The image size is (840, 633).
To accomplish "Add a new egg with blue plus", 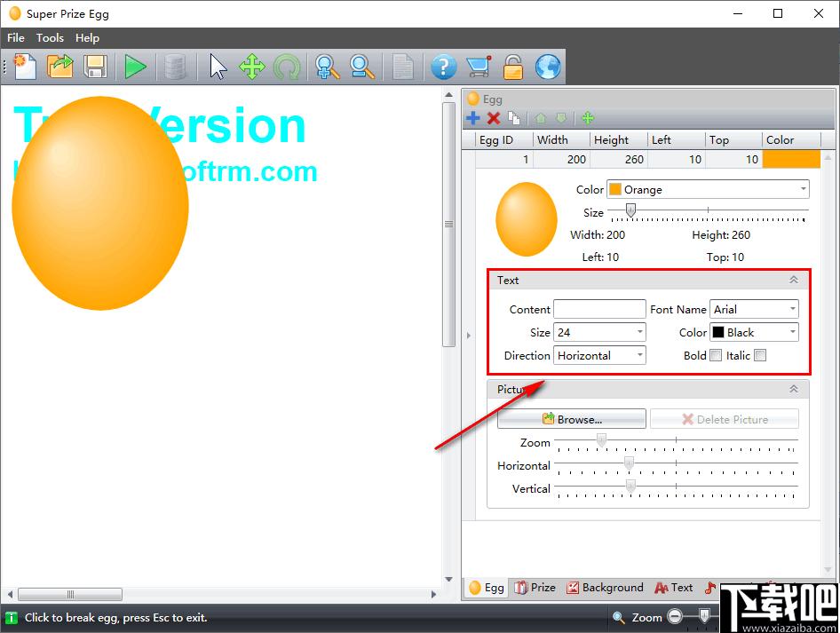I will pyautogui.click(x=473, y=118).
